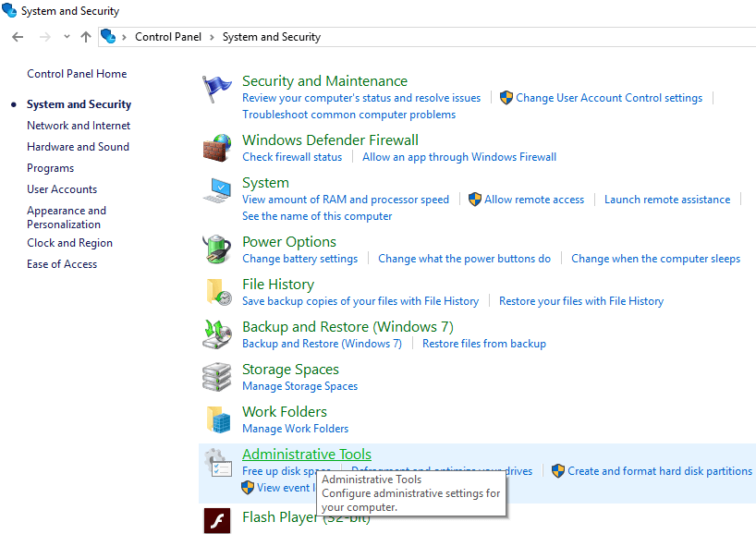
Task: Click the System computer monitor icon
Action: [216, 191]
